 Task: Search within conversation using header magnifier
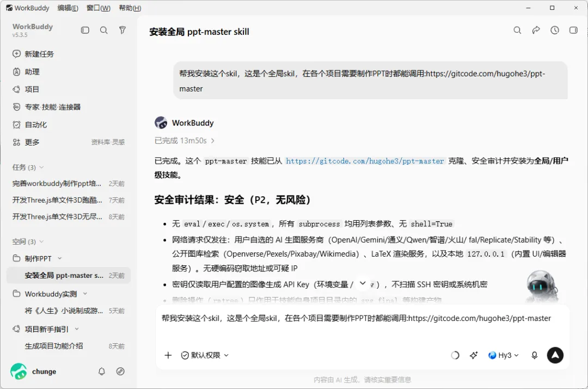[517, 31]
